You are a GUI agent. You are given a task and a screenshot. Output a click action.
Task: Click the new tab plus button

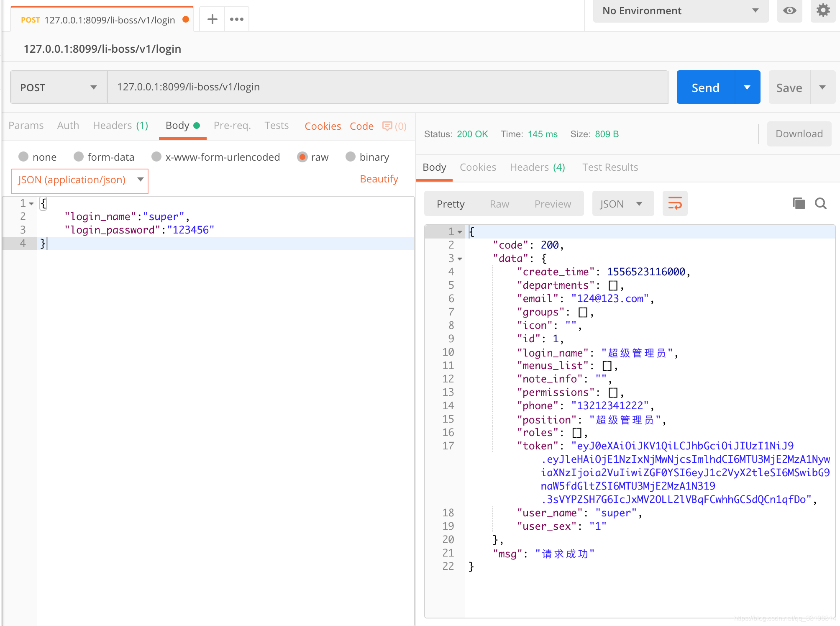click(x=212, y=19)
